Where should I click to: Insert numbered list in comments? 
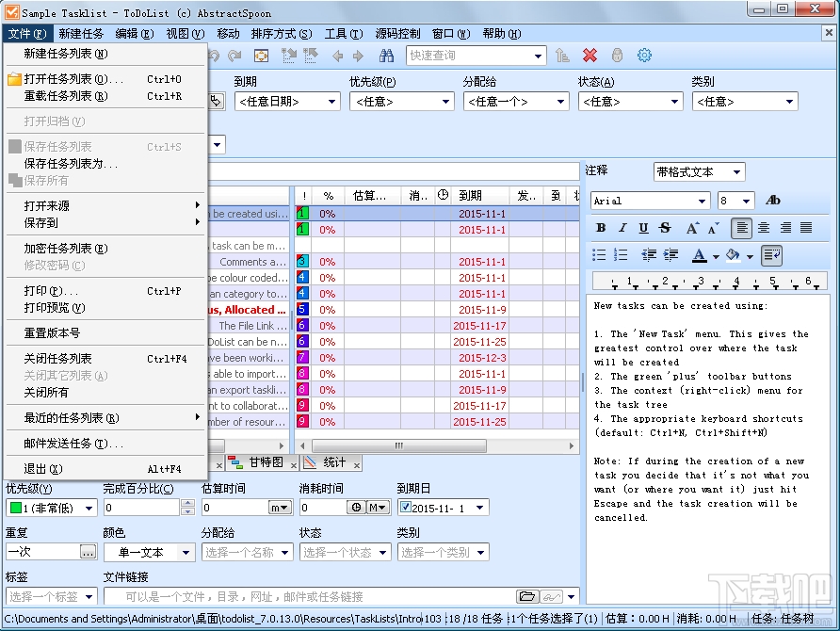pyautogui.click(x=621, y=255)
